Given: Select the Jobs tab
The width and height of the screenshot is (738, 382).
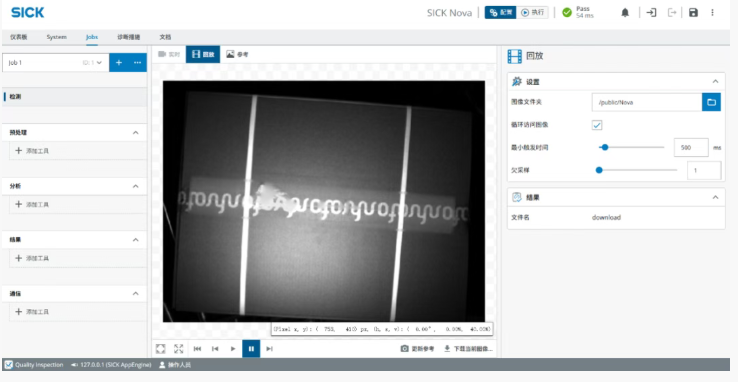Looking at the screenshot, I should [x=92, y=37].
